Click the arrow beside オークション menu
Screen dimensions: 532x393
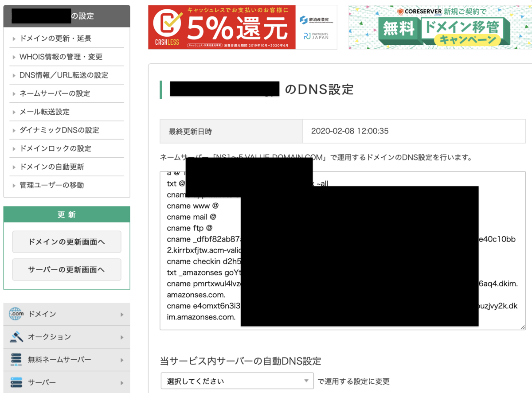pos(122,337)
